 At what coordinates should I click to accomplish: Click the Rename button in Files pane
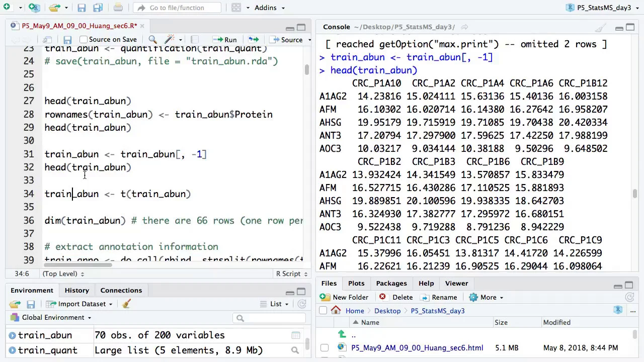pyautogui.click(x=438, y=297)
